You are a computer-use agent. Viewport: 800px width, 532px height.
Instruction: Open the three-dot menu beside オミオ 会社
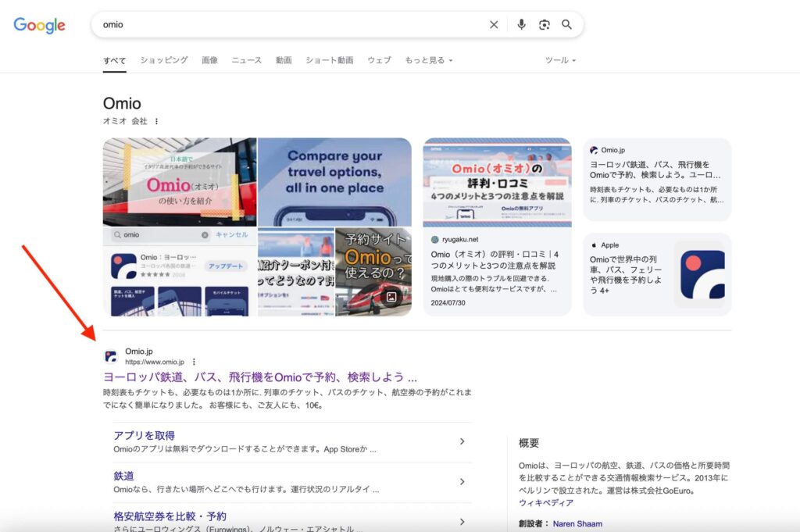pos(156,121)
